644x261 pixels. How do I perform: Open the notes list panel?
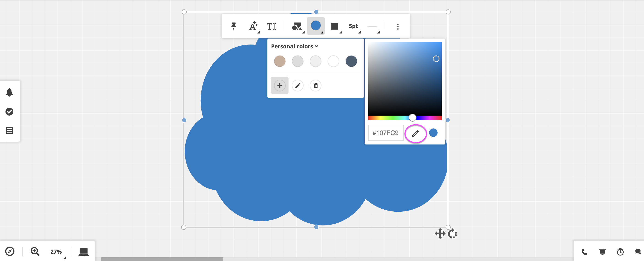coord(9,130)
